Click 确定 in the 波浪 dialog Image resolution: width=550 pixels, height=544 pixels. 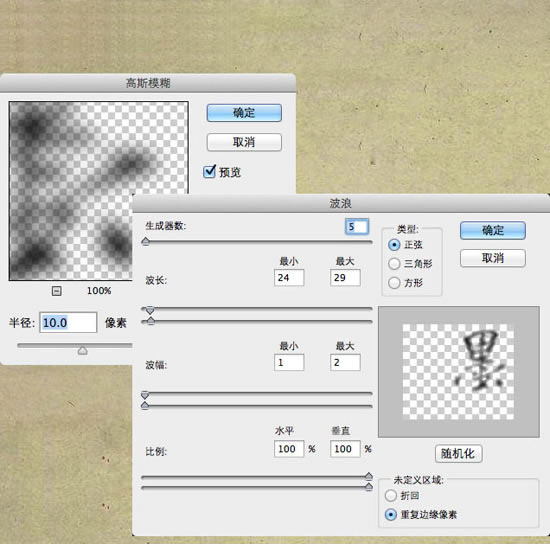[493, 230]
